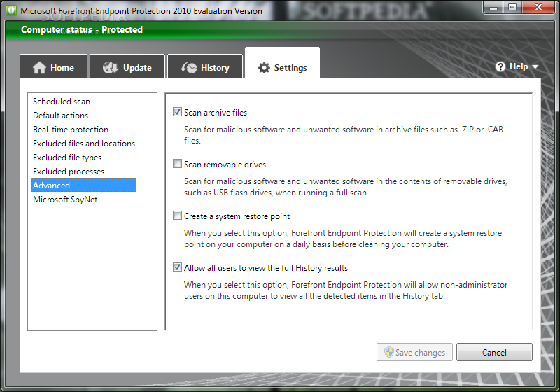Enable Scan removable drives checkbox

click(177, 164)
